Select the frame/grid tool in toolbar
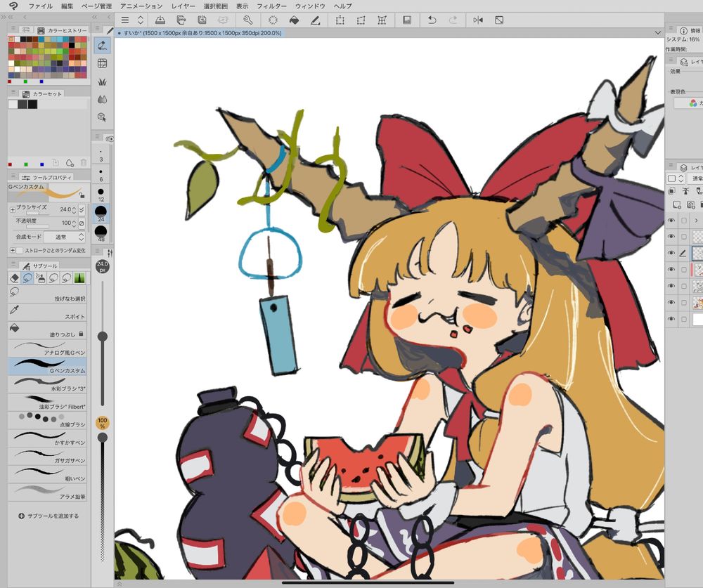The width and height of the screenshot is (703, 588). (102, 64)
